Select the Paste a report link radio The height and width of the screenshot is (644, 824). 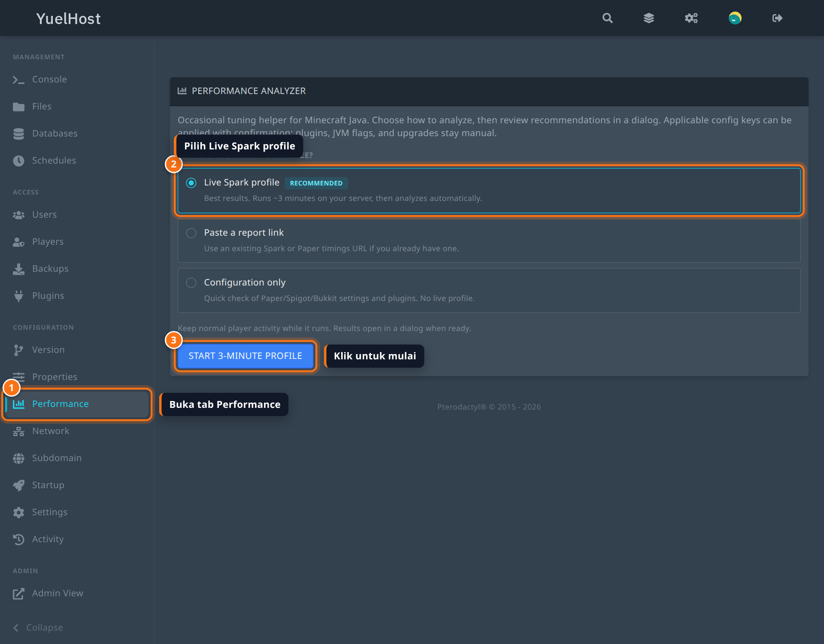(191, 233)
